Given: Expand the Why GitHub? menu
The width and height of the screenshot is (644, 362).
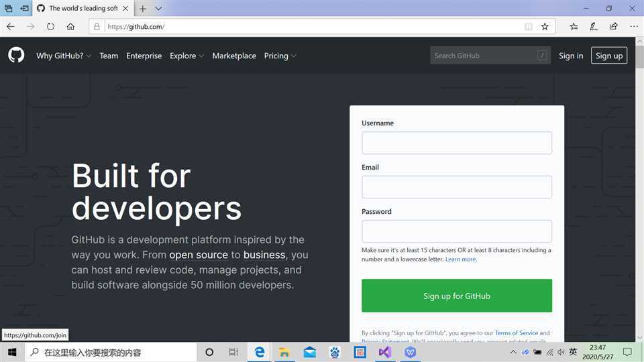Looking at the screenshot, I should pos(64,56).
